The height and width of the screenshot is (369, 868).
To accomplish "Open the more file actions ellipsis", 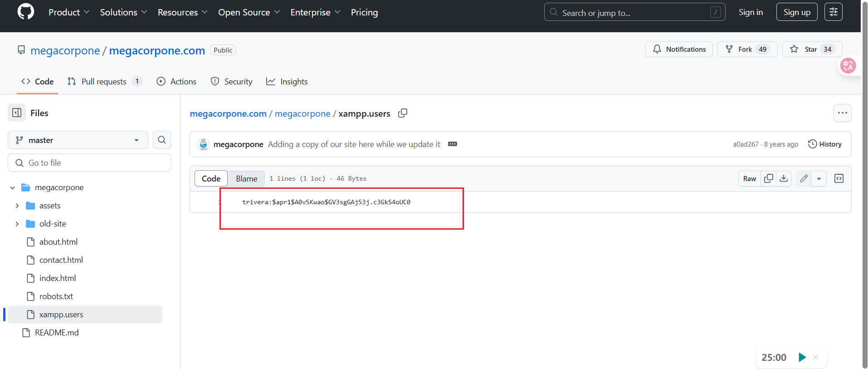I will click(x=842, y=113).
